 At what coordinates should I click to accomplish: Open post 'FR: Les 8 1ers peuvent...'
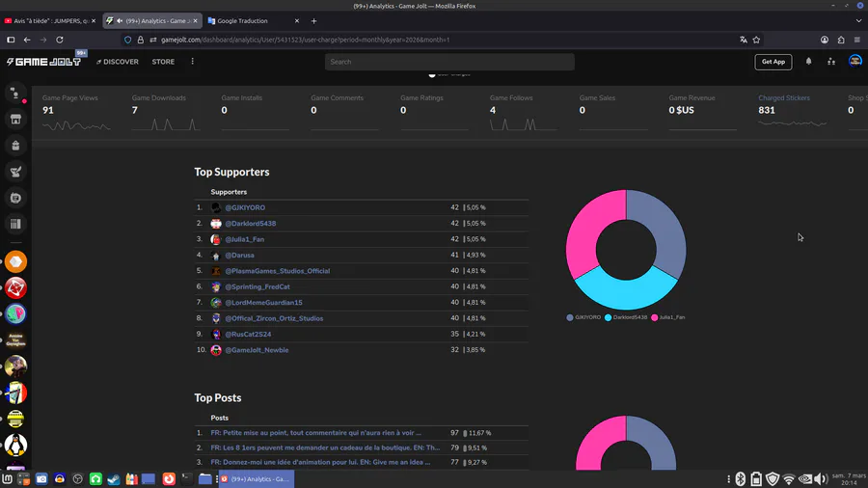325,447
